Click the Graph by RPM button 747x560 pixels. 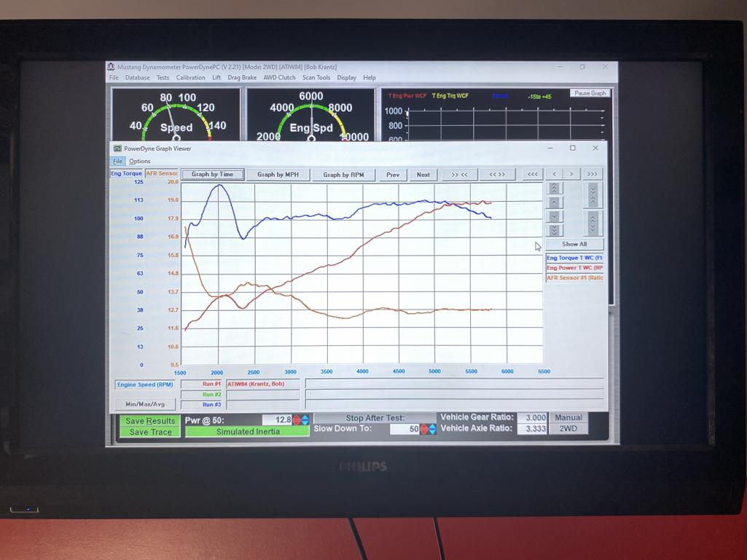343,175
